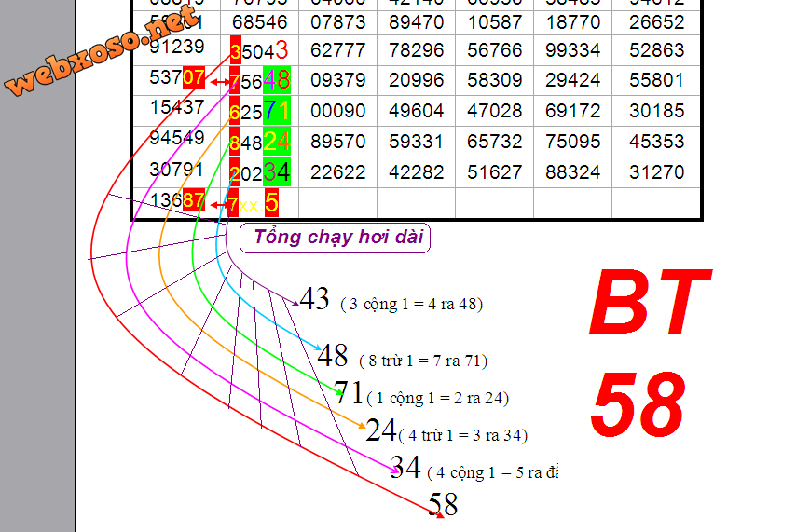810x532 pixels.
Task: Click the highlighted cell 84824
Action: point(259,141)
